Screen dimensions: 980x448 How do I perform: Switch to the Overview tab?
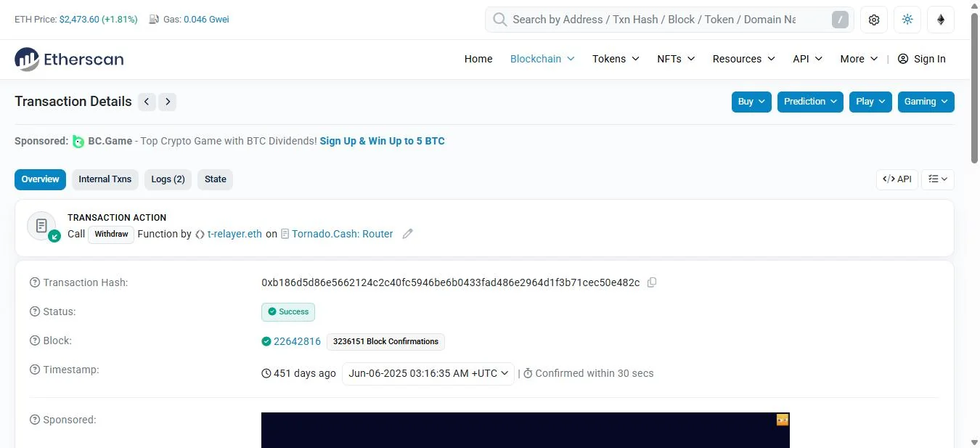tap(40, 179)
